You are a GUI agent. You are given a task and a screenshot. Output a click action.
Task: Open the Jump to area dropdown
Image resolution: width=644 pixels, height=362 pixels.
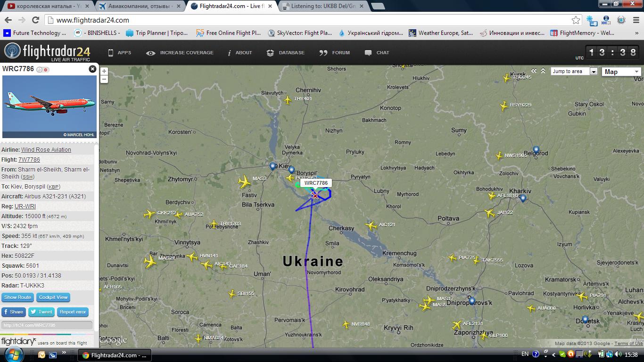pyautogui.click(x=574, y=72)
